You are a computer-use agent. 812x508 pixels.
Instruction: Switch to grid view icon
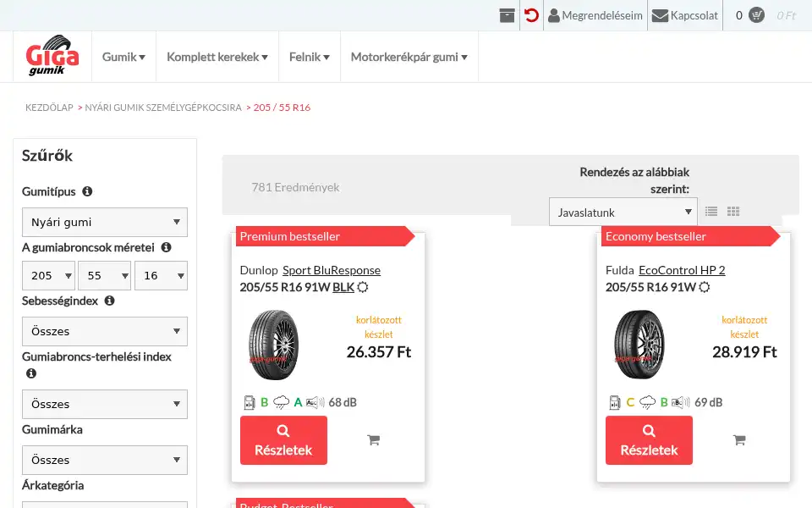point(733,212)
